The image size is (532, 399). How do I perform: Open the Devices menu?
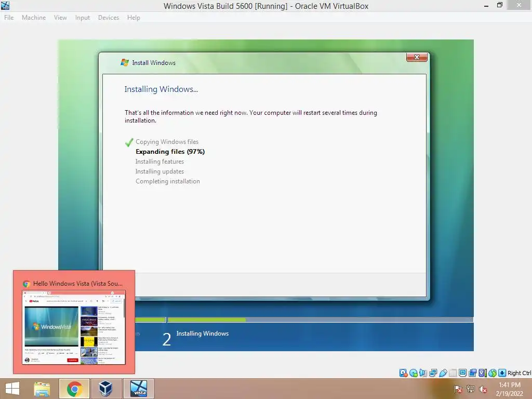109,18
